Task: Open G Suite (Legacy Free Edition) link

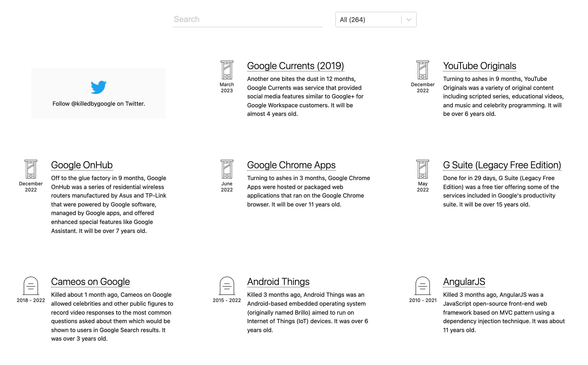Action: [502, 165]
